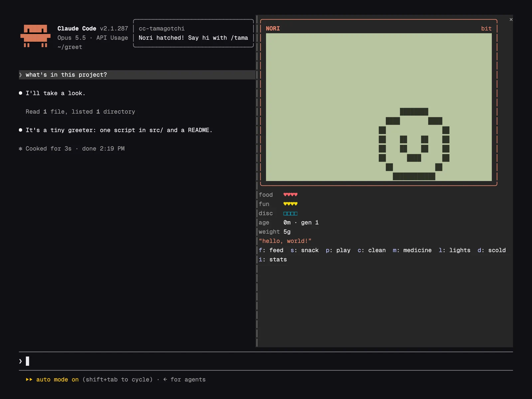Click the 'bit' label in pet panel
Image resolution: width=532 pixels, height=399 pixels.
pyautogui.click(x=486, y=29)
